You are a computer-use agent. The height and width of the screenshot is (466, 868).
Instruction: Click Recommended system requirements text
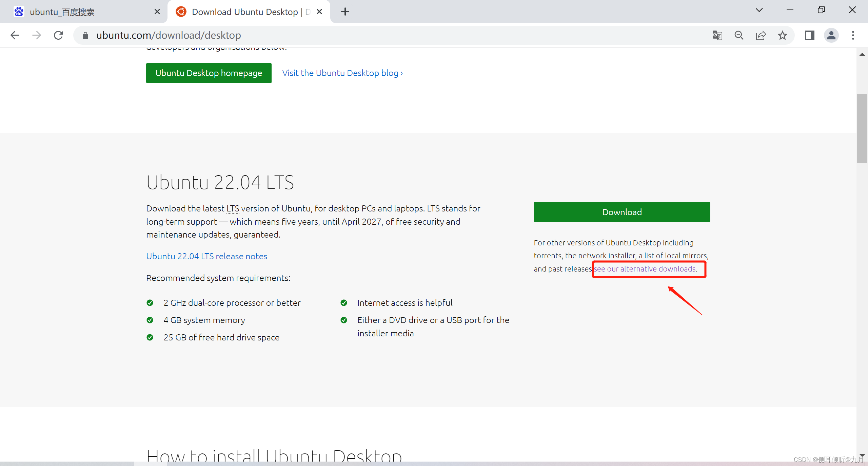218,278
